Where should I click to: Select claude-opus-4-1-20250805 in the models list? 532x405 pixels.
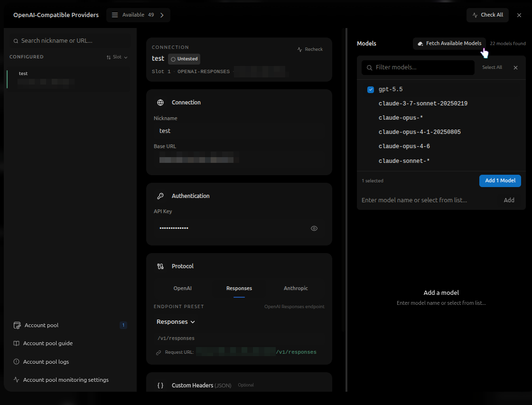[441, 132]
